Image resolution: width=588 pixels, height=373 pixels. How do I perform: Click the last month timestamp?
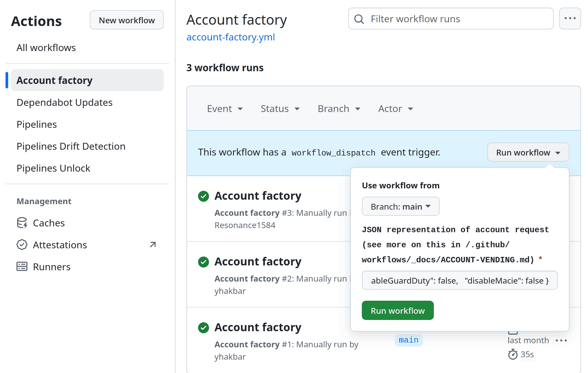[x=528, y=340]
